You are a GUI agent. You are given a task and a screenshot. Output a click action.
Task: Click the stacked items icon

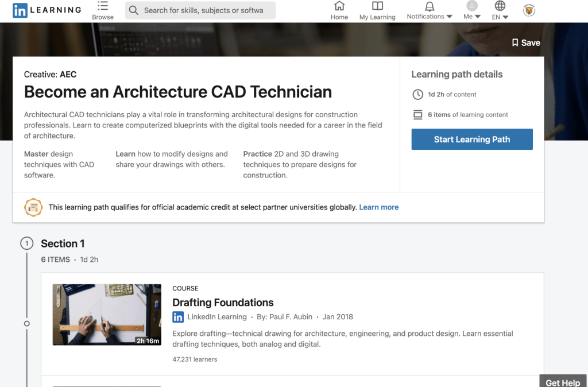418,115
